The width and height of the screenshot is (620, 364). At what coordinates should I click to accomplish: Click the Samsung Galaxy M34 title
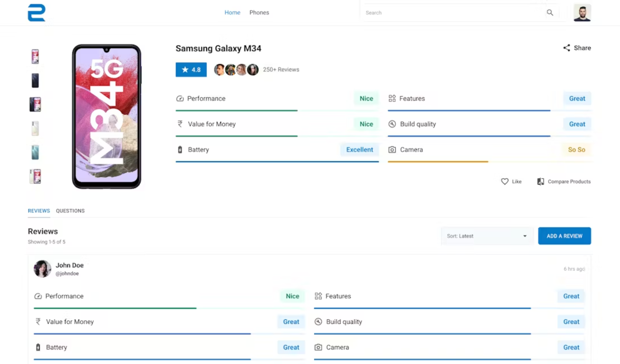[219, 48]
